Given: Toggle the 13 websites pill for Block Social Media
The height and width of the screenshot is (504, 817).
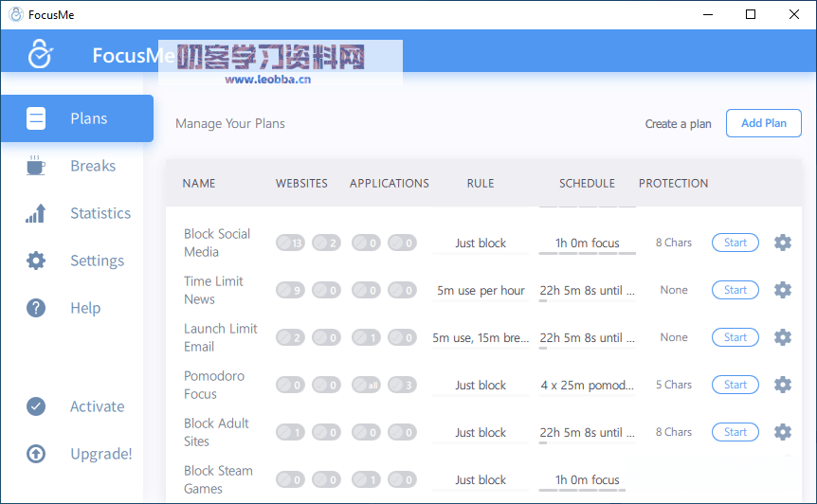Looking at the screenshot, I should click(290, 243).
